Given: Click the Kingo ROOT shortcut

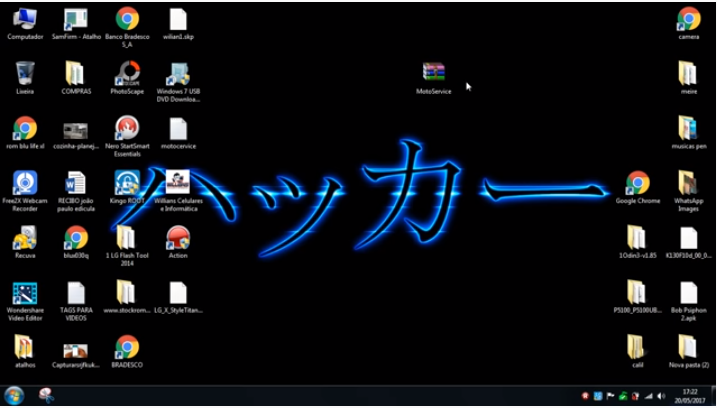Looking at the screenshot, I should (127, 183).
